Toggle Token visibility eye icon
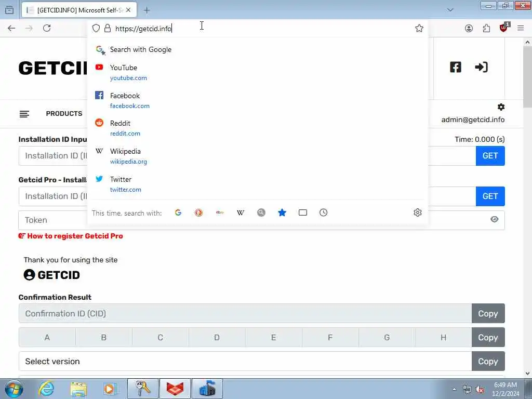Screen dimensions: 532x399 click(495, 220)
